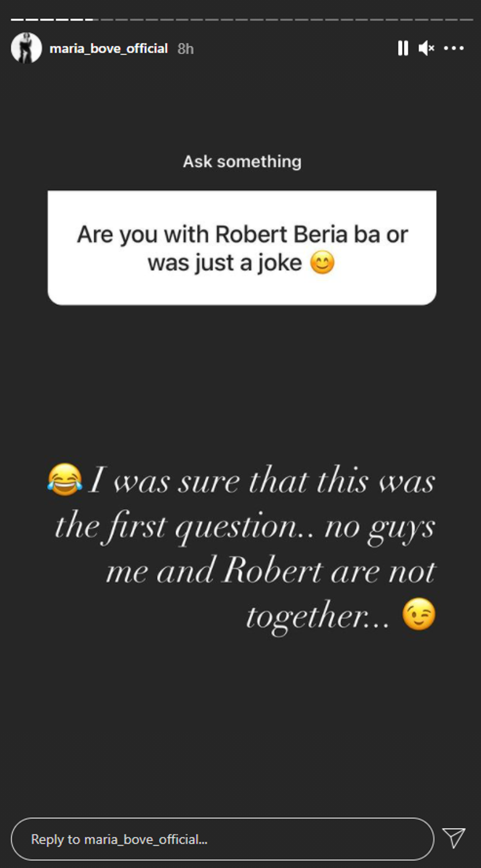Pause the story playback
Image resolution: width=481 pixels, height=868 pixels.
[x=403, y=48]
